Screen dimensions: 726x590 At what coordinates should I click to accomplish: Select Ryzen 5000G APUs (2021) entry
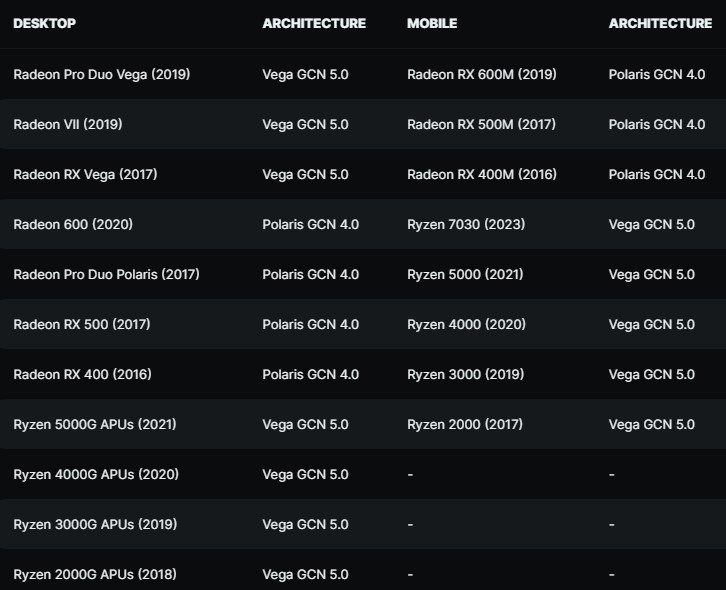[x=95, y=424]
